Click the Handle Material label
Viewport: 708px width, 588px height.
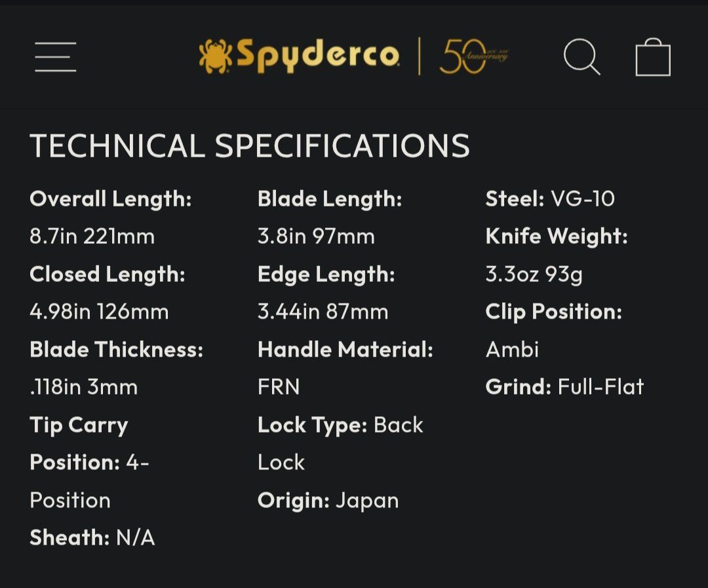345,349
